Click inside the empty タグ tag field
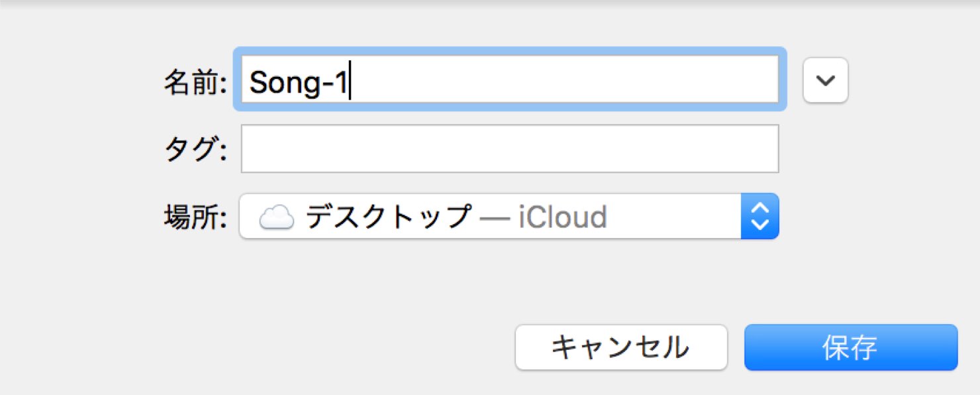Image resolution: width=980 pixels, height=395 pixels. click(x=510, y=148)
